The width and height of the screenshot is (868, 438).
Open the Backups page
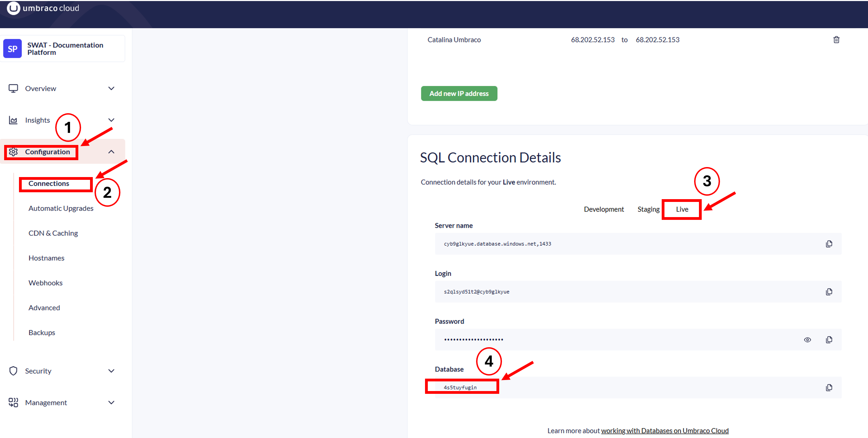42,333
